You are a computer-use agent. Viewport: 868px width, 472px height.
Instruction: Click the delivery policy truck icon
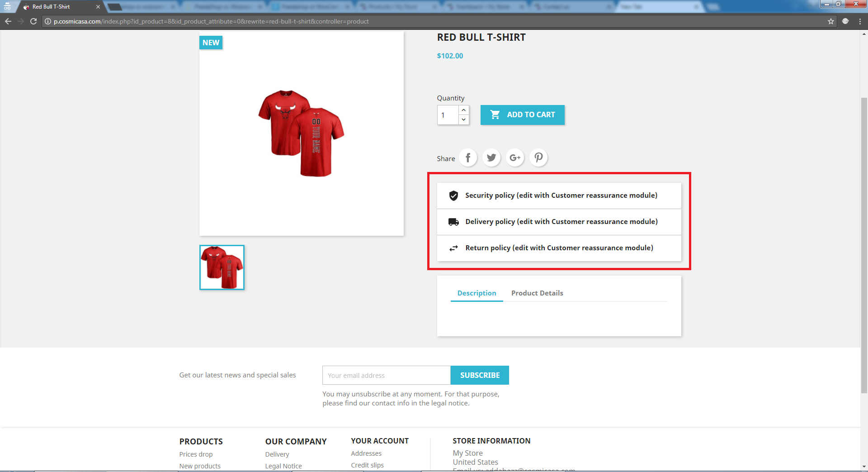(x=453, y=222)
